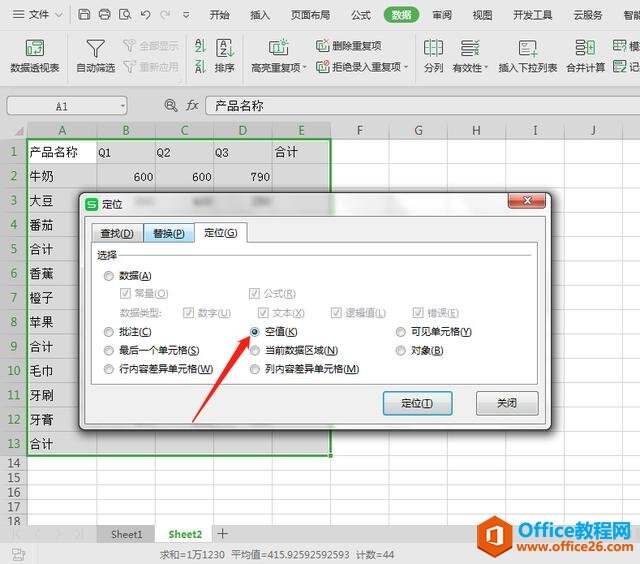Click the formula bar input field
The image size is (640, 564).
tap(422, 106)
